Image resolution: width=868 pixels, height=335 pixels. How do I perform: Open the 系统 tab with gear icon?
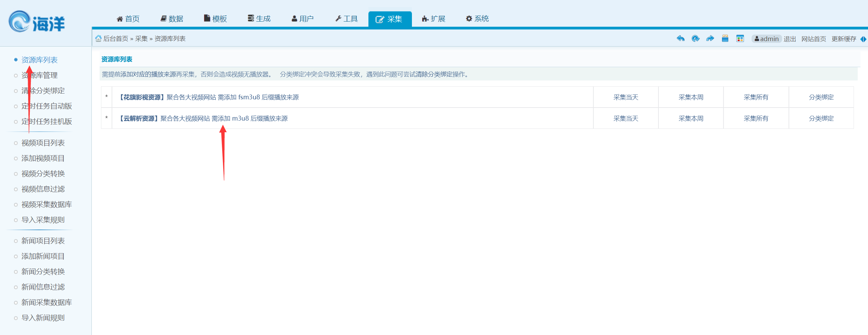point(477,19)
